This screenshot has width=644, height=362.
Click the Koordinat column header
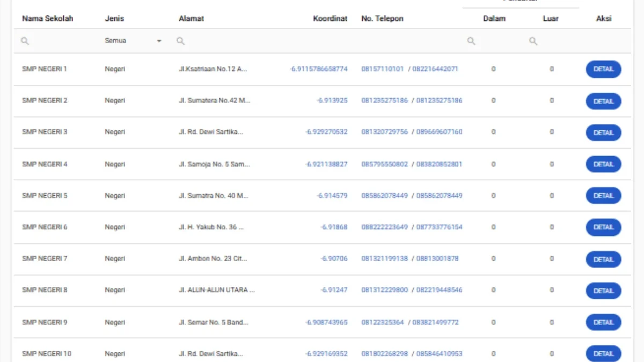tap(330, 19)
